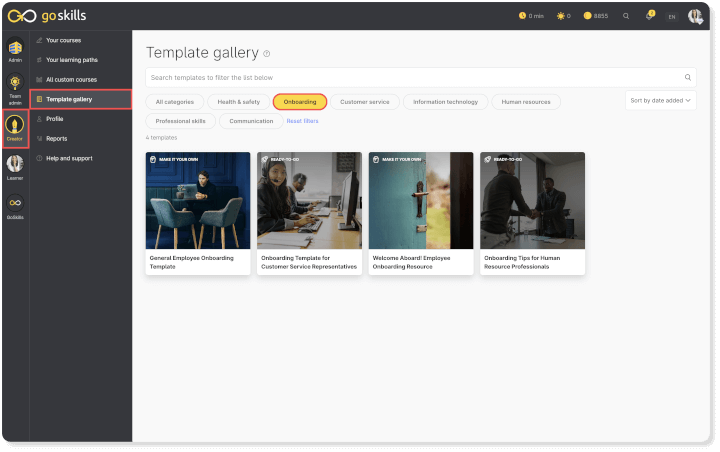Enable the Customer service filter chip

[366, 101]
